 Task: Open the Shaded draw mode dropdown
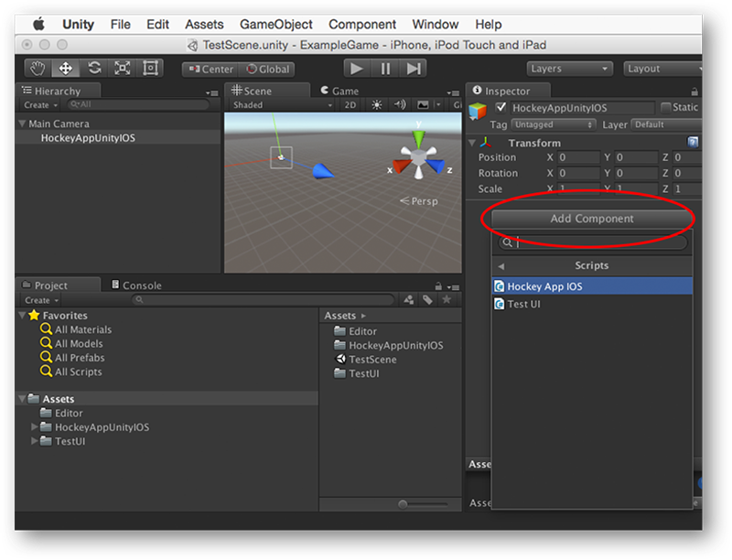coord(282,105)
